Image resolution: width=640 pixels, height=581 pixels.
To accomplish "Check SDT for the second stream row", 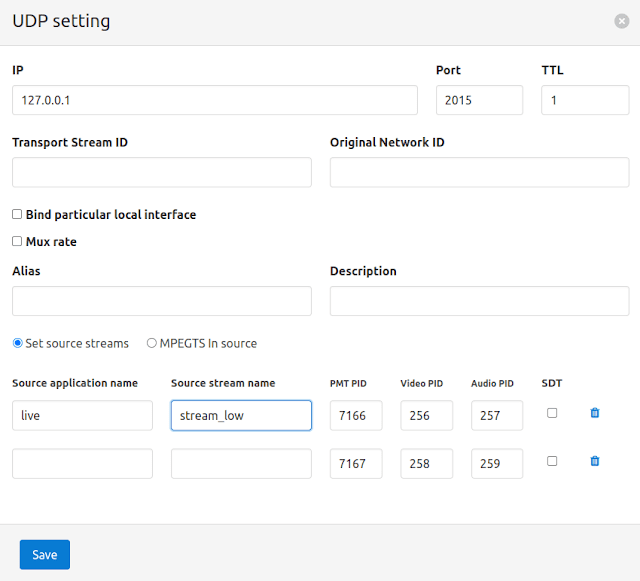I will [x=552, y=461].
